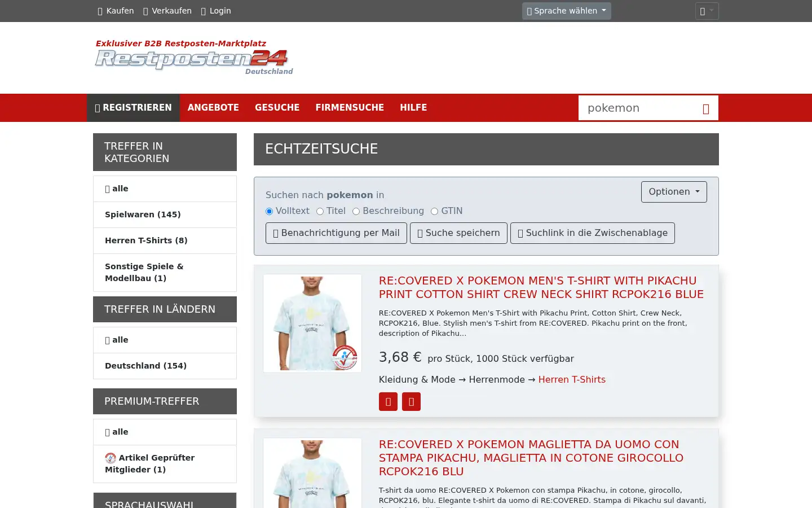
Task: Focus the search field containing pokemon
Action: 637,108
